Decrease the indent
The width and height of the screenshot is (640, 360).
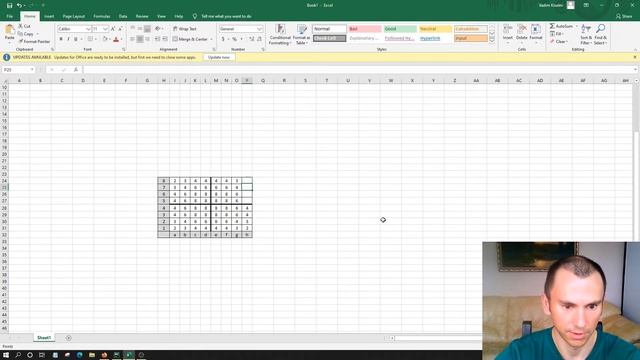(x=158, y=39)
